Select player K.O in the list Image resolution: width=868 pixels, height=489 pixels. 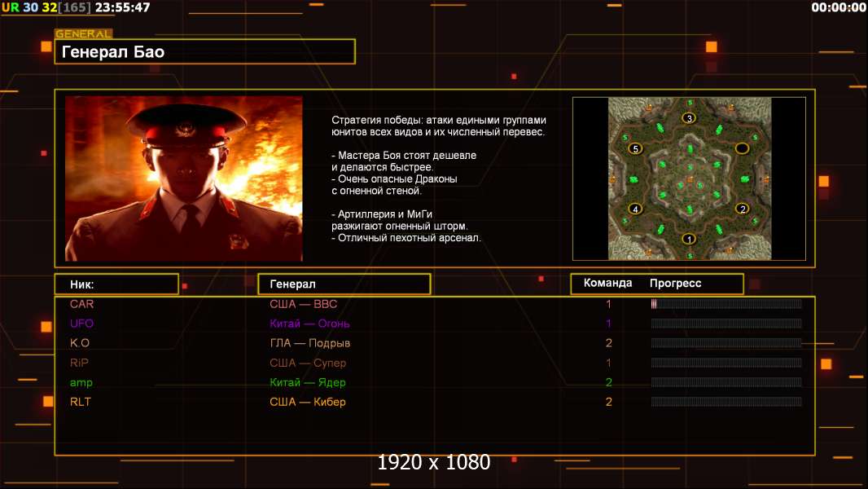tap(80, 343)
